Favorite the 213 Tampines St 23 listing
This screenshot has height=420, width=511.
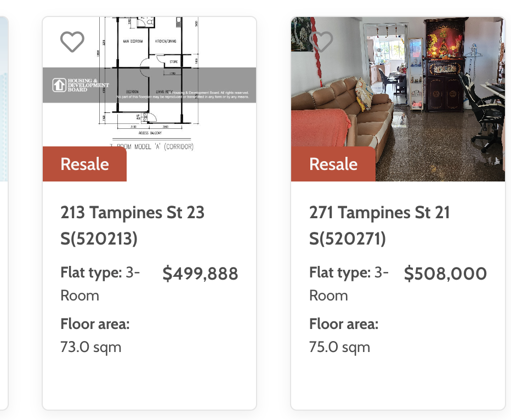coord(72,42)
